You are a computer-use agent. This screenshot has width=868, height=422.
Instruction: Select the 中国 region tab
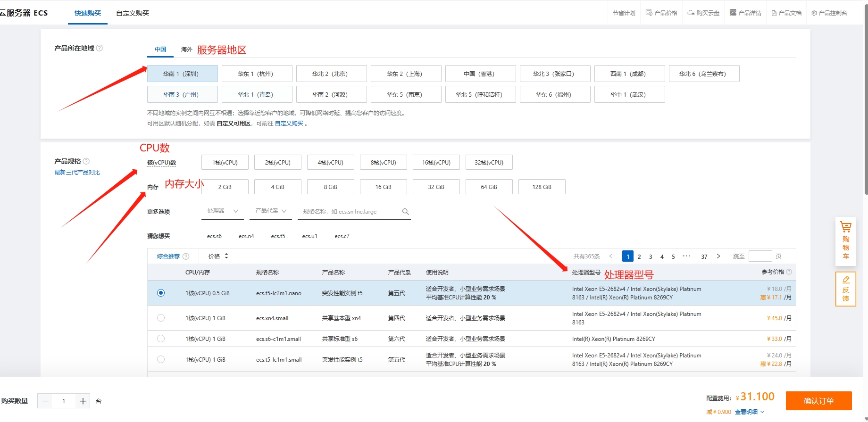(160, 49)
